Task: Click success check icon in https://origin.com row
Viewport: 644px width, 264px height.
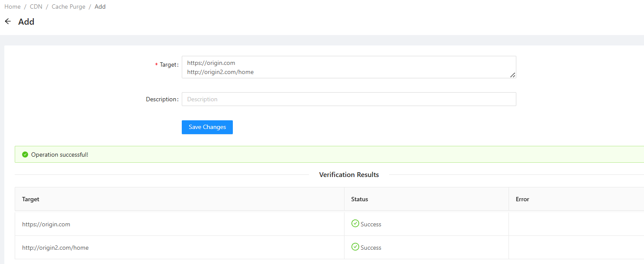Action: [x=355, y=223]
